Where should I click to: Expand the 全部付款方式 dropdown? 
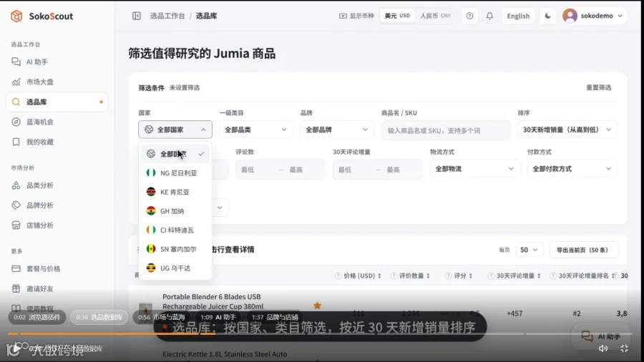tap(572, 169)
